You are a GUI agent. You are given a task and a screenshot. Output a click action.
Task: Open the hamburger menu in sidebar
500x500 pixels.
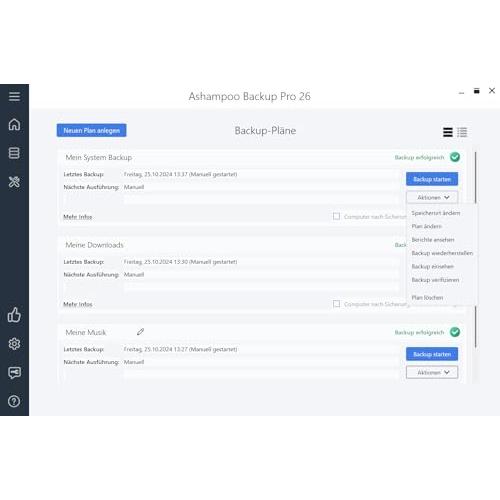[14, 96]
